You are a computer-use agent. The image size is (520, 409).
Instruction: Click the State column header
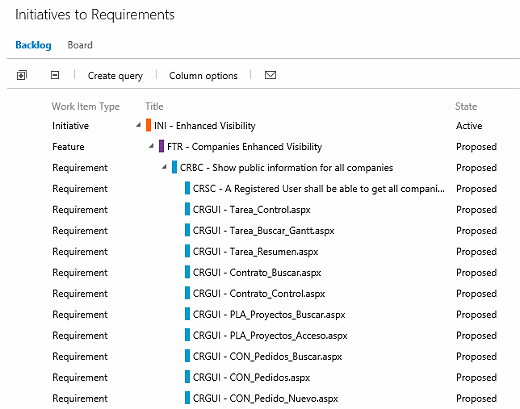pos(466,106)
